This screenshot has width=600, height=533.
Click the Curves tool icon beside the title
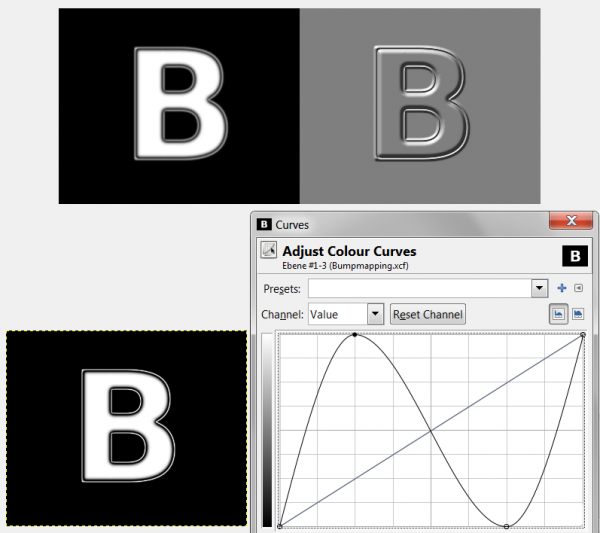269,250
